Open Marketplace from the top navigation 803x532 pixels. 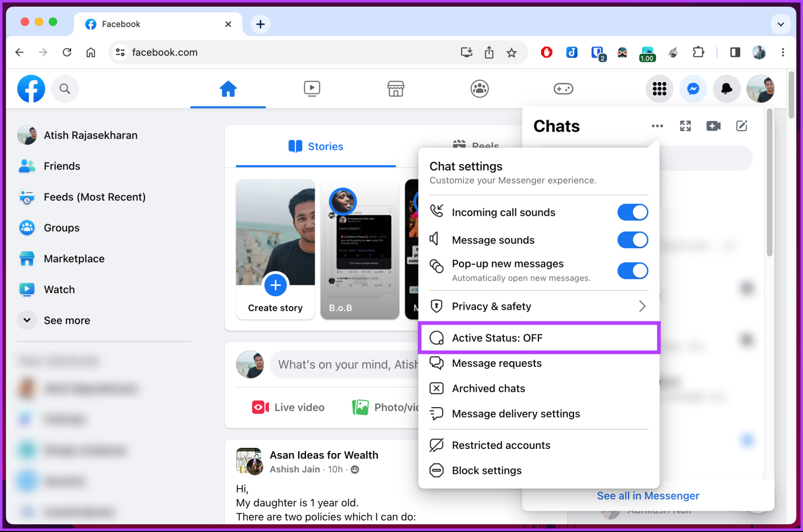pyautogui.click(x=396, y=89)
